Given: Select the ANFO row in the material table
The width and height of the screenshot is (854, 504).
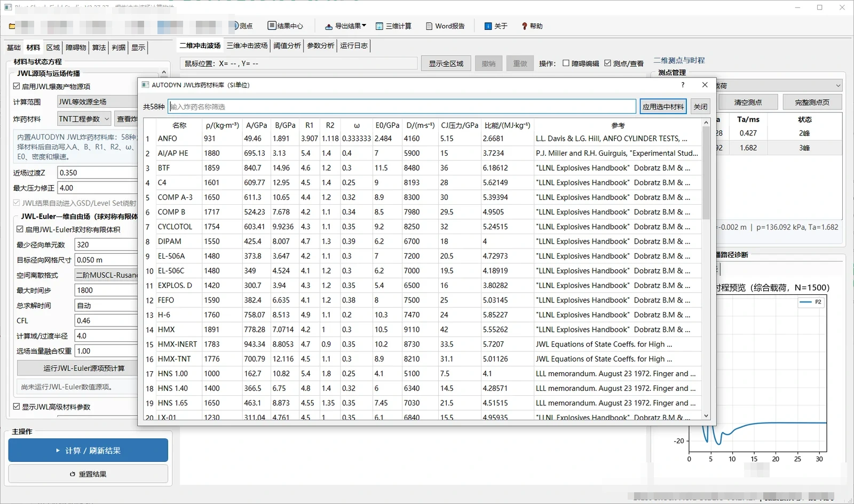Looking at the screenshot, I should click(x=422, y=139).
